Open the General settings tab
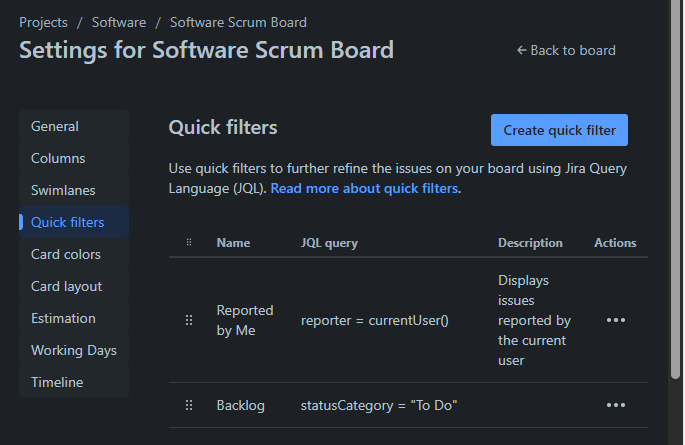The width and height of the screenshot is (685, 445). point(74,126)
